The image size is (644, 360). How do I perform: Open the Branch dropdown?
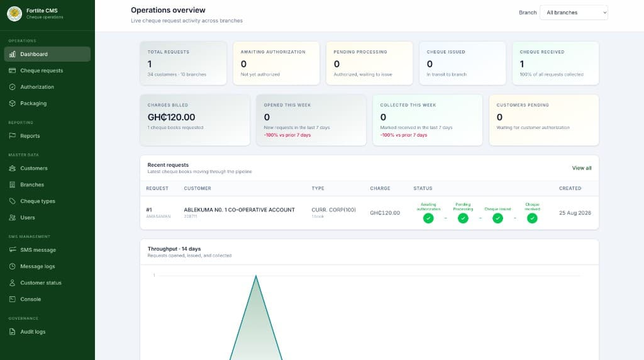coord(574,13)
